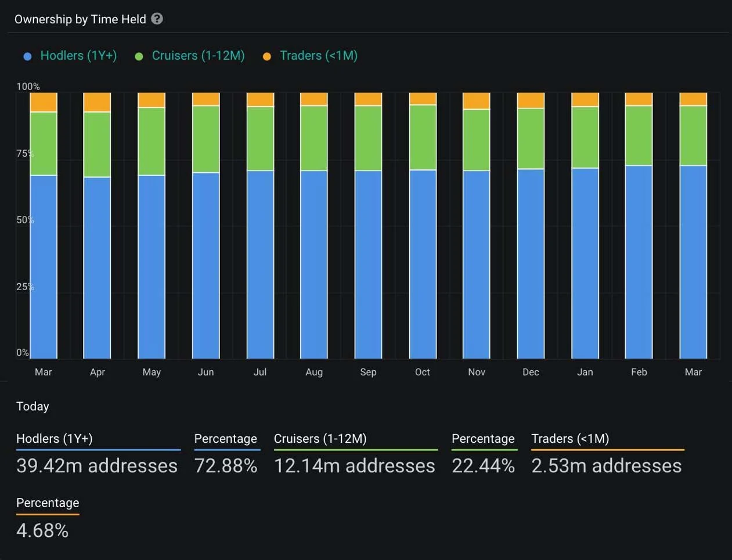Click the help question mark icon next to title

pyautogui.click(x=157, y=19)
